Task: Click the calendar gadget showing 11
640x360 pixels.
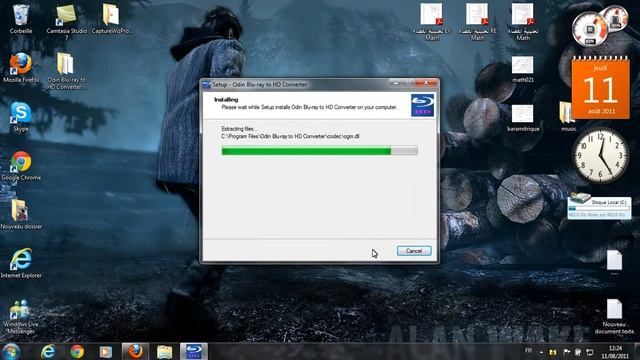Action: pyautogui.click(x=600, y=87)
